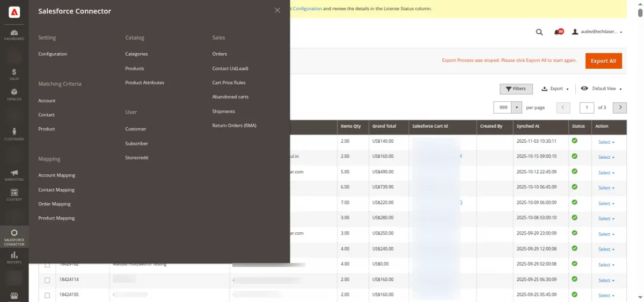Open Order Mapping
Image resolution: width=644 pixels, height=302 pixels.
coord(54,204)
